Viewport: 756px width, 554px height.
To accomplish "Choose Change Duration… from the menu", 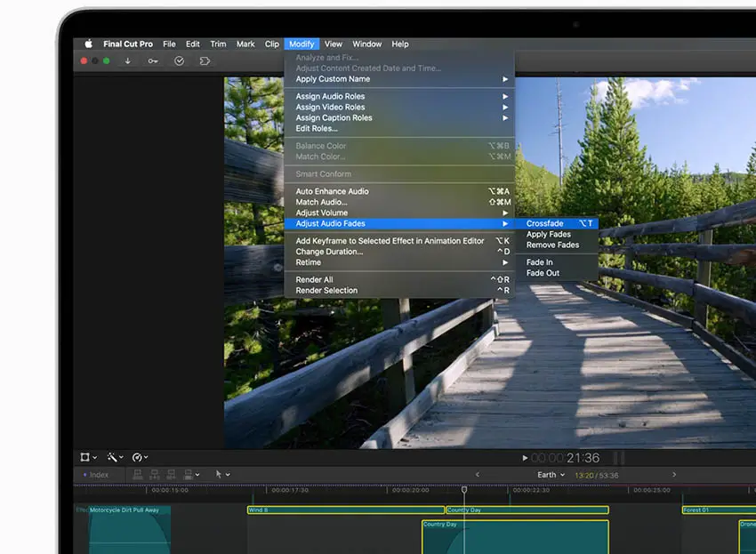I will click(x=399, y=252).
